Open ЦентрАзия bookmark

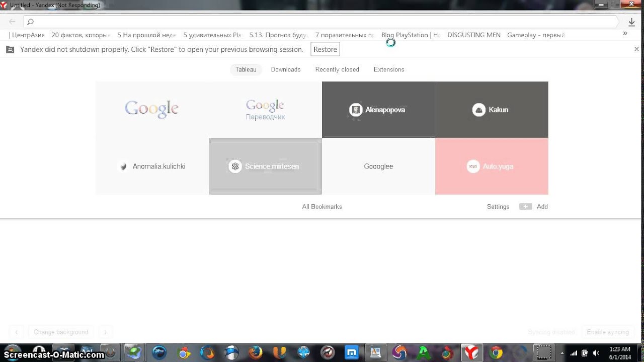[x=28, y=35]
